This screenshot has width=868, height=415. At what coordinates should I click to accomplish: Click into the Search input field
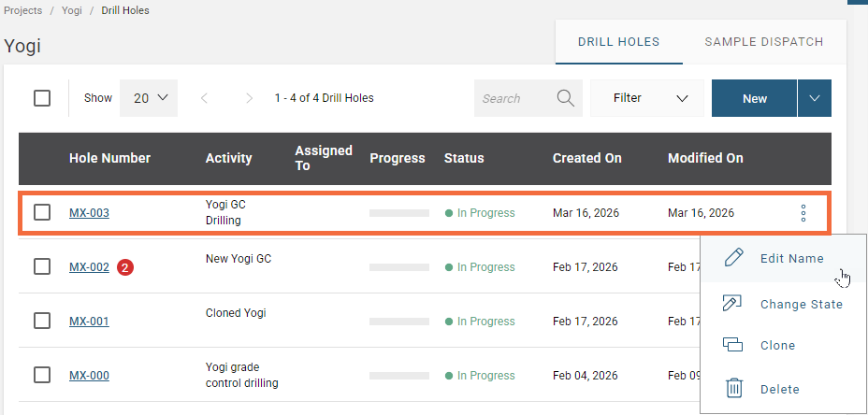[514, 98]
